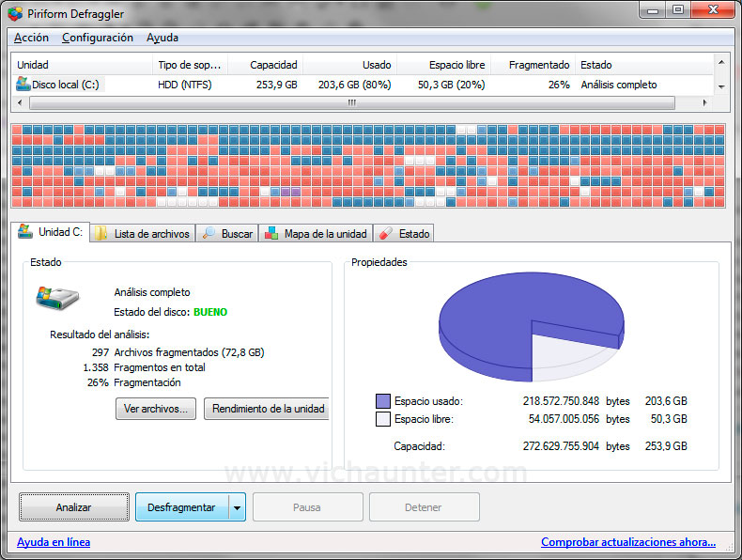742x560 pixels.
Task: Click the 1.358 Fragmentos en total line
Action: click(145, 367)
